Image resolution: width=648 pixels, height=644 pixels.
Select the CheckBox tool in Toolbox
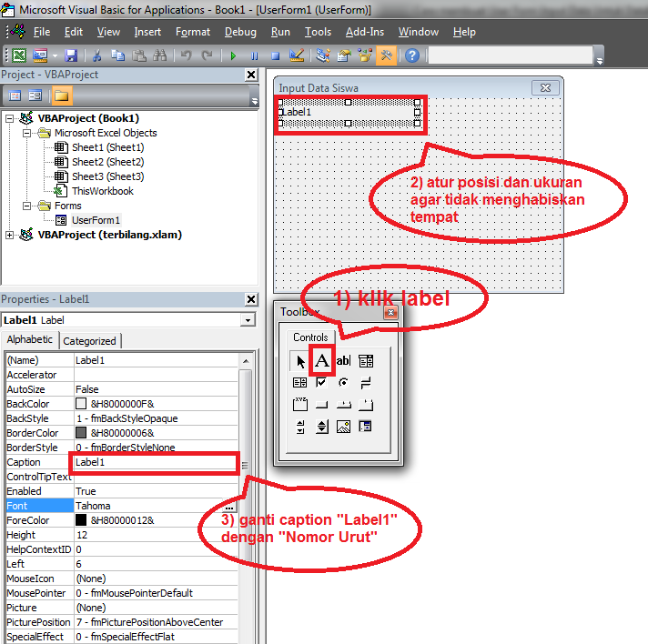321,383
